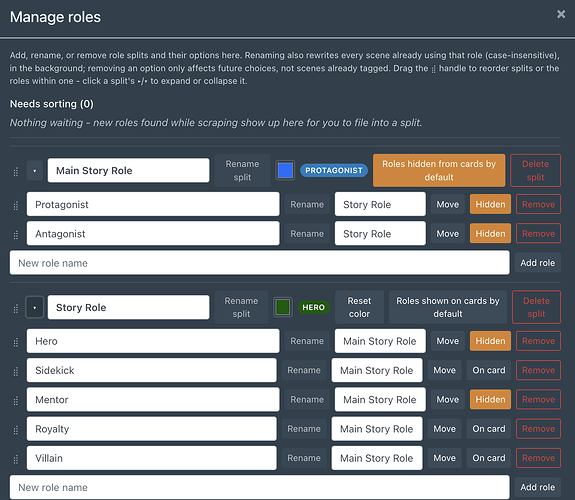Toggle On card state for Royalty
Viewport: 575px width, 500px height.
[489, 429]
